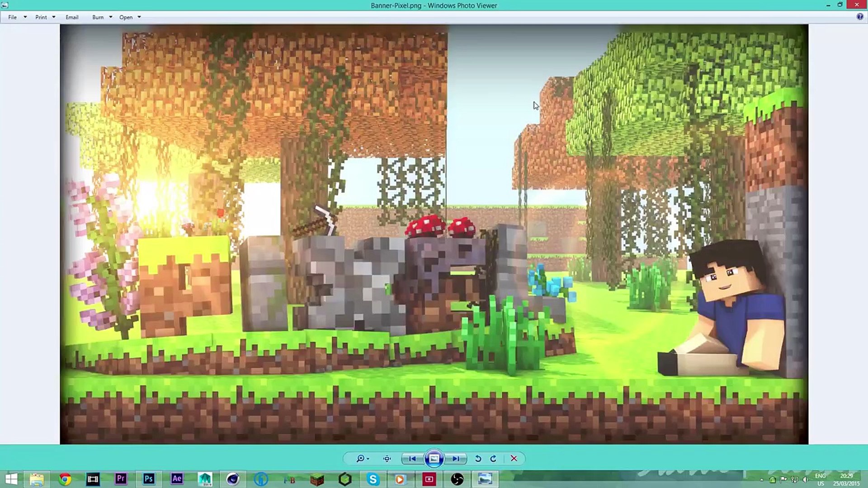This screenshot has height=488, width=868.
Task: Open the green hexagon taskbar app
Action: pyautogui.click(x=345, y=479)
